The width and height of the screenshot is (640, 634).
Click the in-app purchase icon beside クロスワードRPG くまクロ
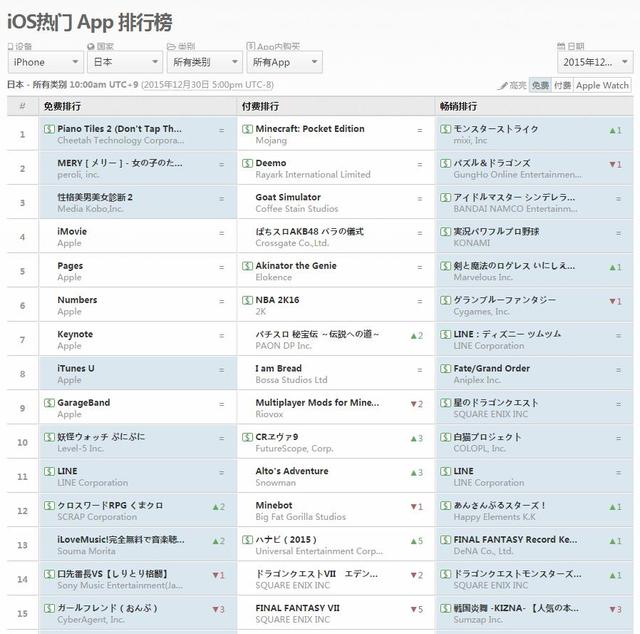pyautogui.click(x=49, y=505)
